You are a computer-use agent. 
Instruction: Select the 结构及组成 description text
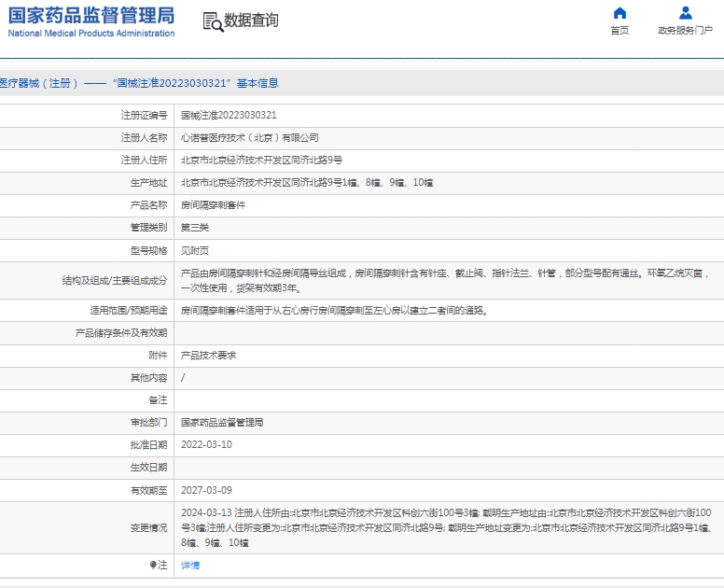(x=445, y=280)
